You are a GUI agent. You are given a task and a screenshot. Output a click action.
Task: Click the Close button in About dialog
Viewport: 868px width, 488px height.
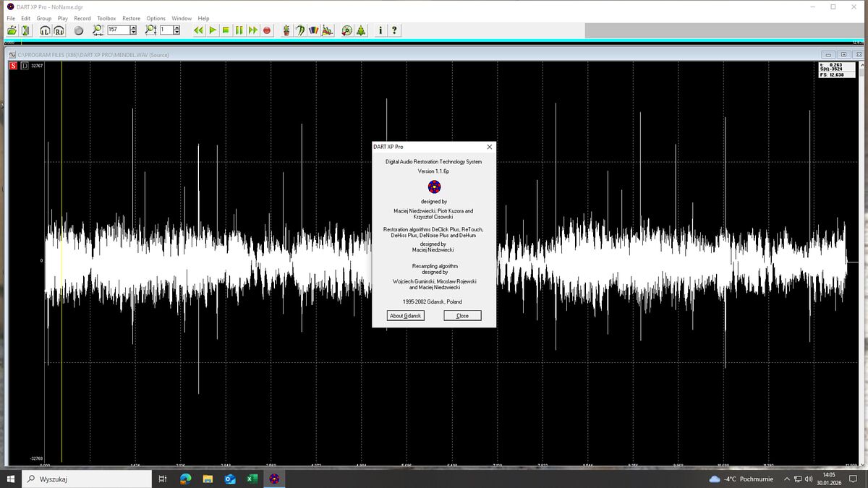coord(462,316)
